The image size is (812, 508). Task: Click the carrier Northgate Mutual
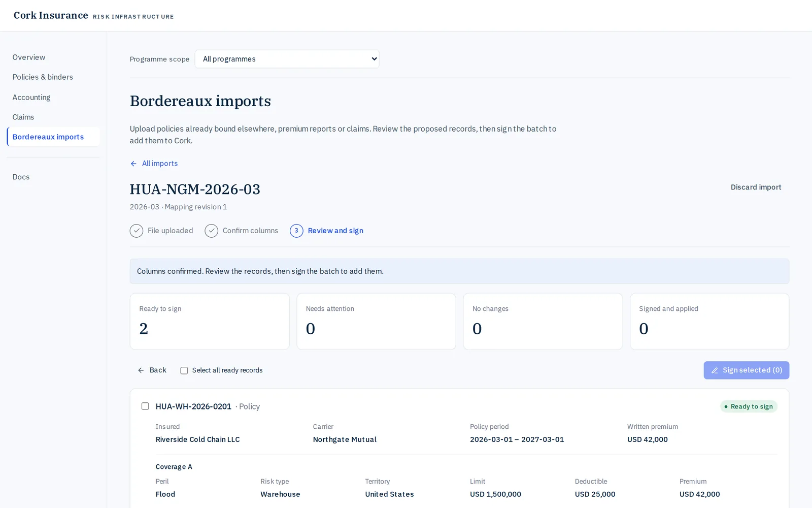click(345, 439)
